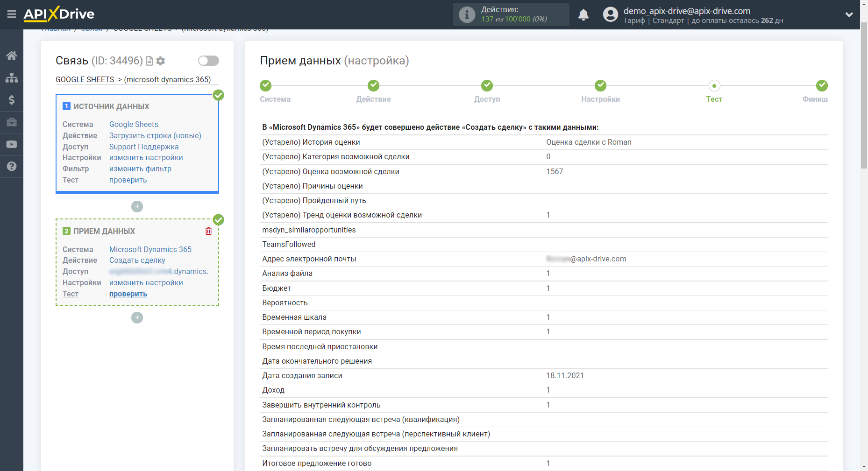Open the dollar billing icon in sidebar
Viewport: 868px width, 471px height.
[x=12, y=100]
